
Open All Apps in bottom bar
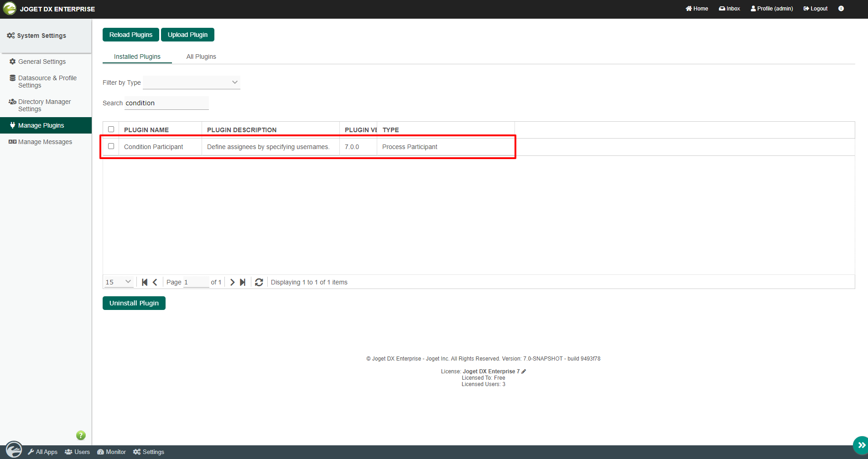(42, 452)
